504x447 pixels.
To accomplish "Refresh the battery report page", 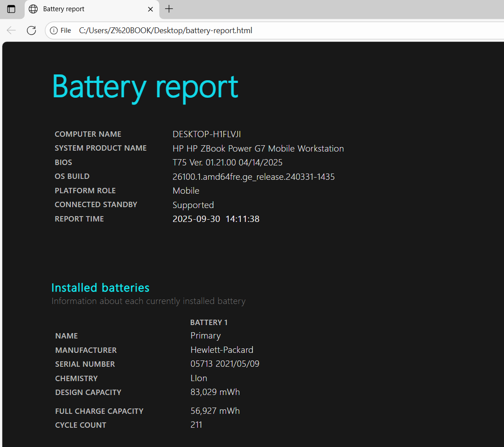I will click(x=31, y=30).
